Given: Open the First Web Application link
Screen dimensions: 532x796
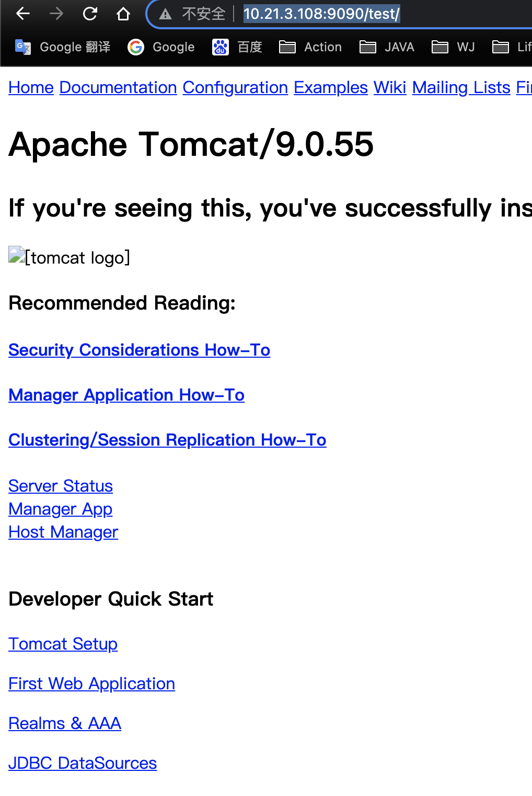Looking at the screenshot, I should (91, 684).
